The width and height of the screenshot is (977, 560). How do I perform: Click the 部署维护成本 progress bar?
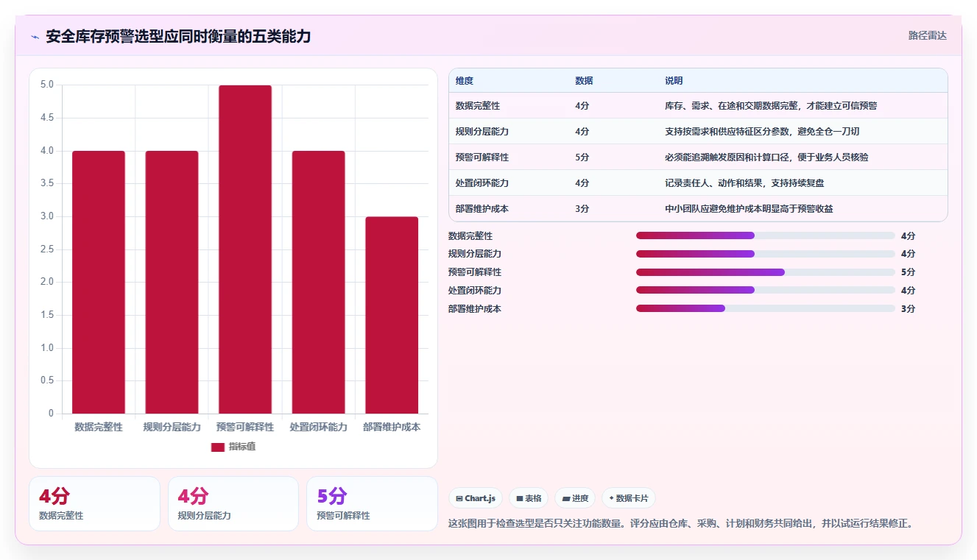coord(766,309)
